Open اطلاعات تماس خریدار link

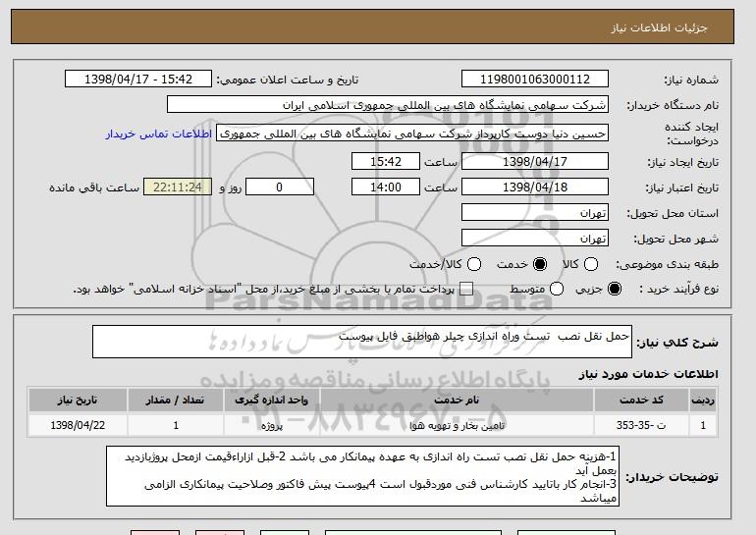pyautogui.click(x=159, y=134)
